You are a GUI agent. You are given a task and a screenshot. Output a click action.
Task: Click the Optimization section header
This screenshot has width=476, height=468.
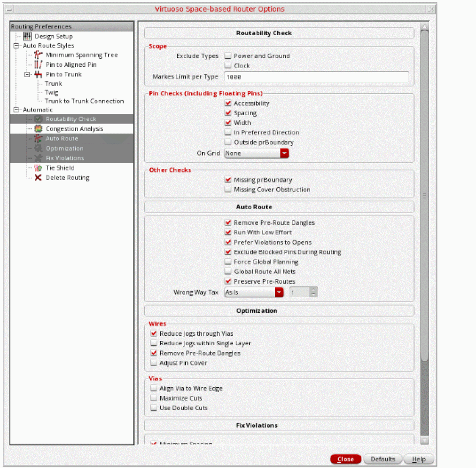(x=279, y=311)
